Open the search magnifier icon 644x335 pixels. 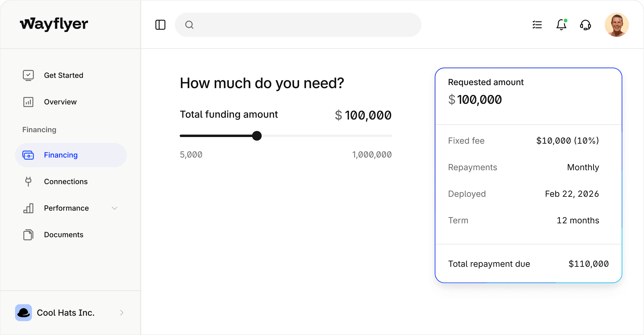[x=189, y=25]
